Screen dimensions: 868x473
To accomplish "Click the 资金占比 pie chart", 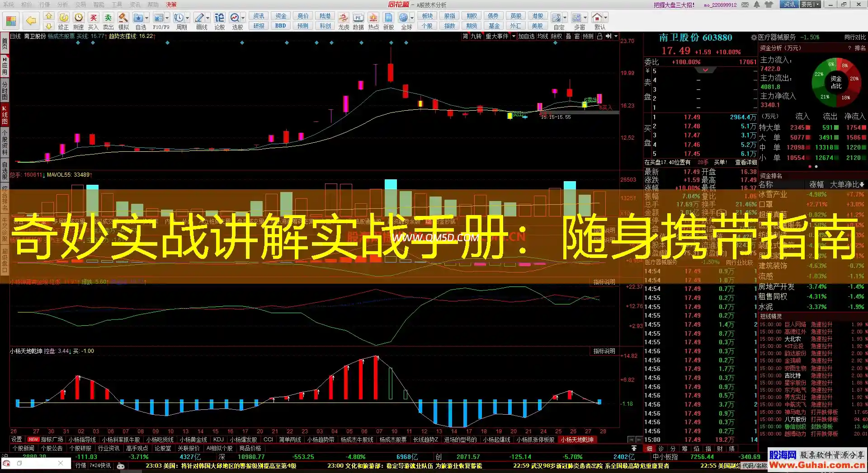I will 836,82.
